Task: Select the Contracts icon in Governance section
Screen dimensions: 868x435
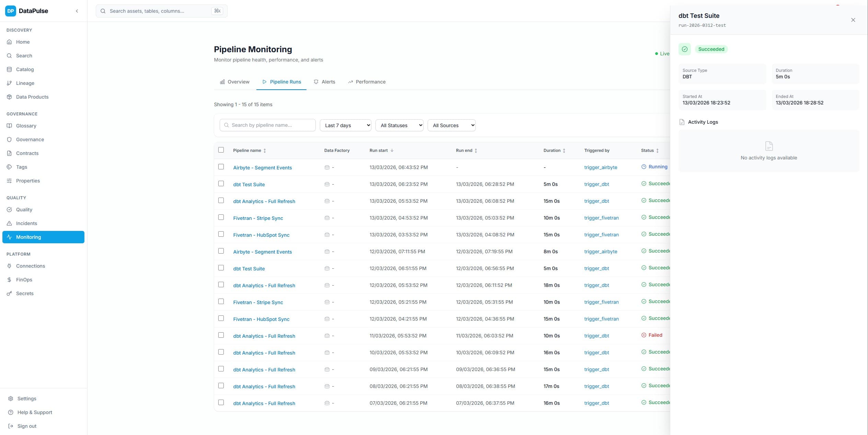Action: pos(10,153)
